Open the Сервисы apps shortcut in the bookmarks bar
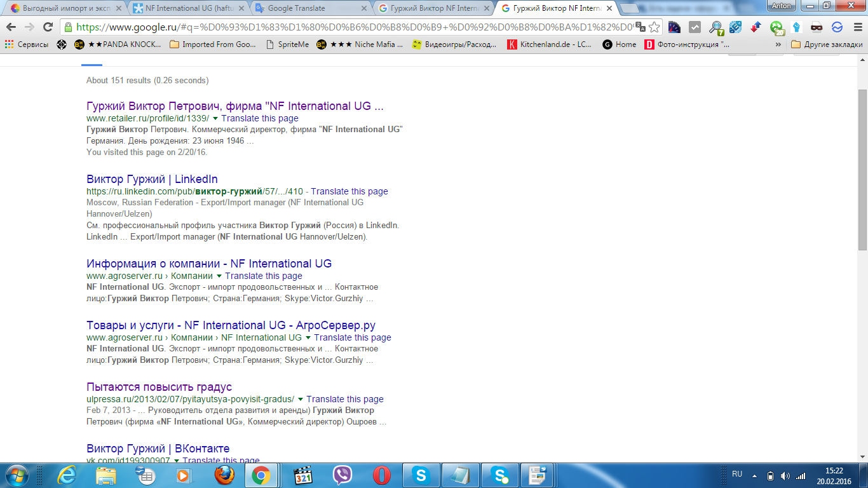Image resolution: width=868 pixels, height=488 pixels. pos(27,44)
